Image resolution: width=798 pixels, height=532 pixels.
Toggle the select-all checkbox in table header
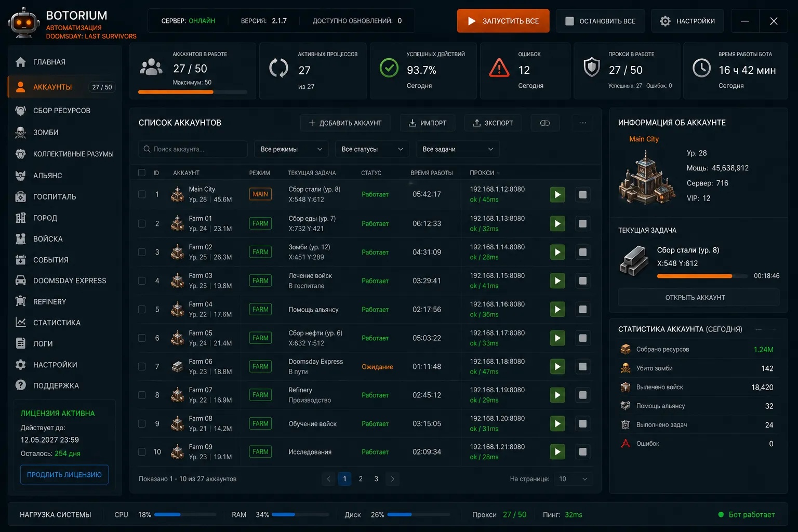(142, 172)
